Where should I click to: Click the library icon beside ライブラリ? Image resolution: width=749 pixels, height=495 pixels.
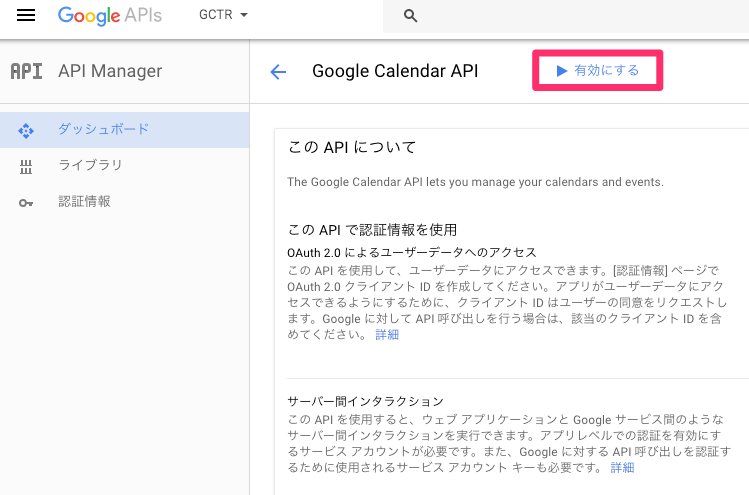26,167
